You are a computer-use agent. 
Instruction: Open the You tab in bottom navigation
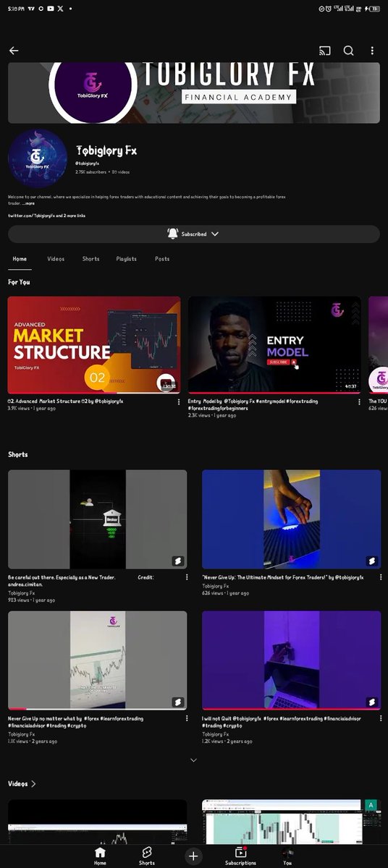pyautogui.click(x=287, y=856)
